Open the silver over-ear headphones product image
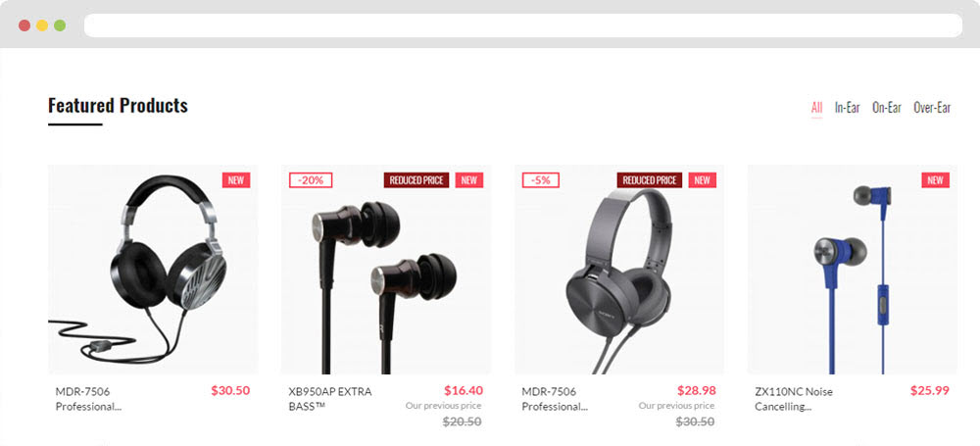 pos(153,270)
